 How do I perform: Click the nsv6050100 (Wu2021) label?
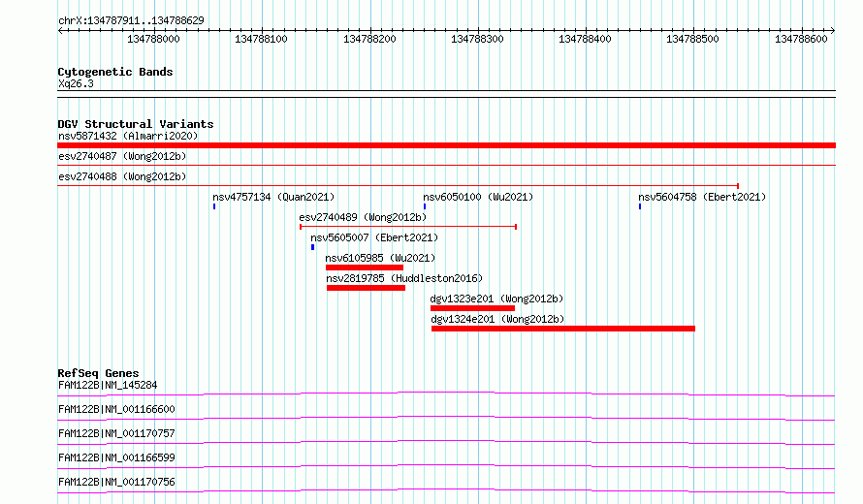[478, 197]
